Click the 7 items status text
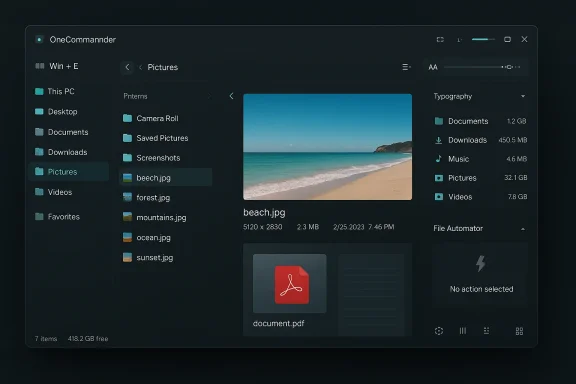Image resolution: width=576 pixels, height=384 pixels. (46, 339)
